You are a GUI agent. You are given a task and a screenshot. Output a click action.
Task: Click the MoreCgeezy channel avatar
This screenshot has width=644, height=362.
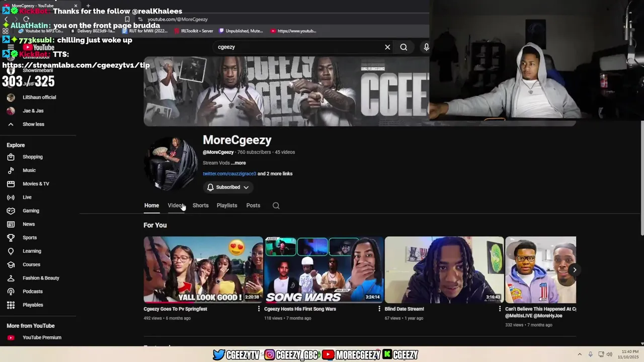(x=171, y=164)
